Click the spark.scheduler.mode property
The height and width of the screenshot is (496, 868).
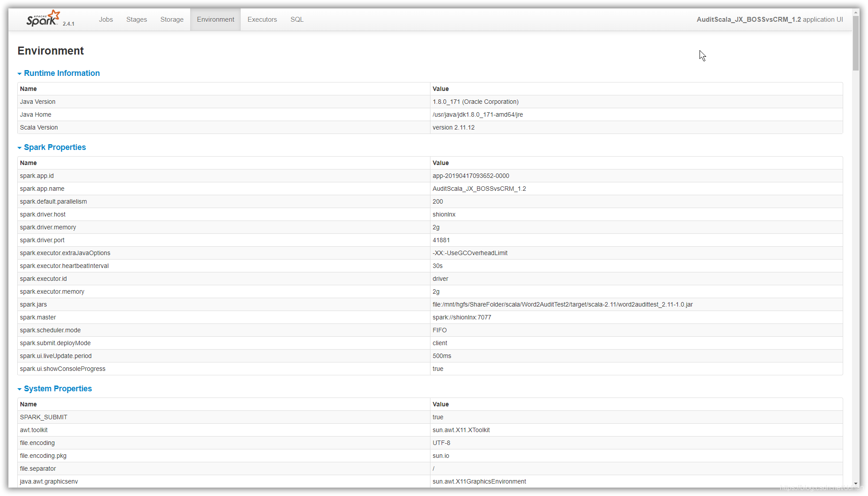click(50, 330)
